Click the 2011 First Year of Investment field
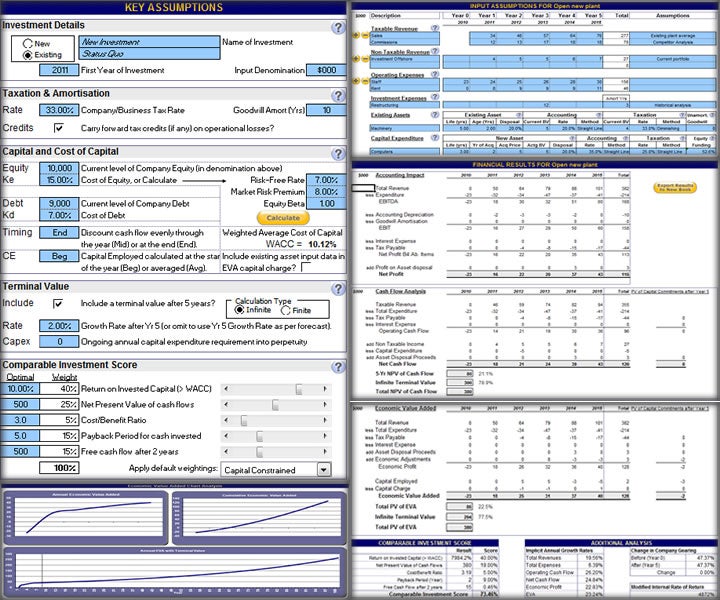Screen dimensions: 720x600 point(59,70)
